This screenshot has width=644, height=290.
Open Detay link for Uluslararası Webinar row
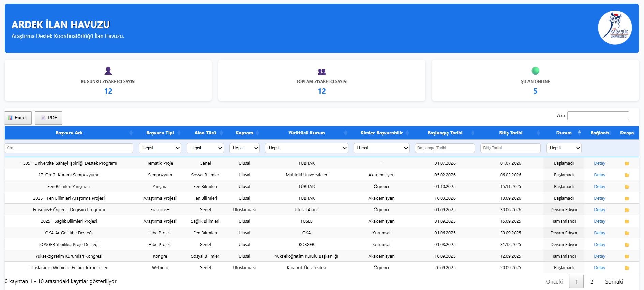pos(599,268)
